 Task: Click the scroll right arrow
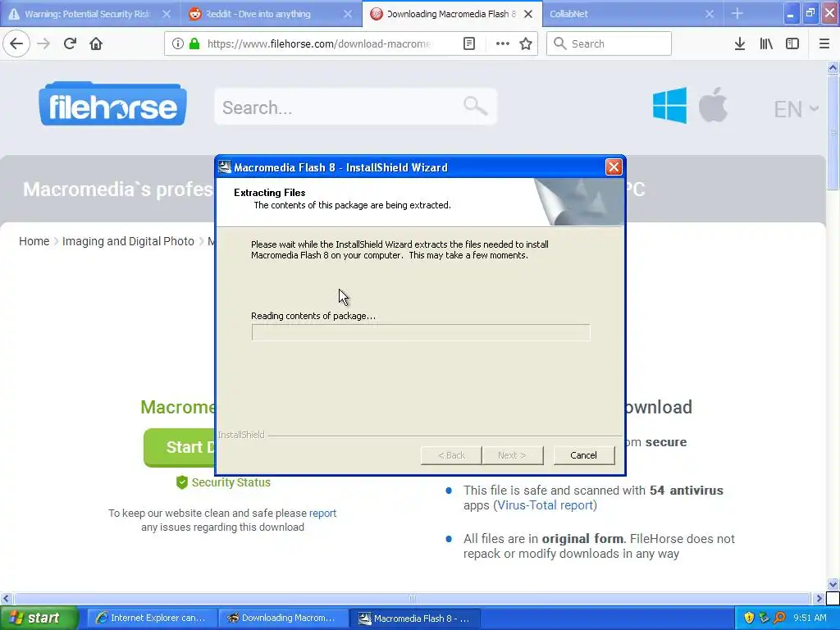[x=819, y=598]
